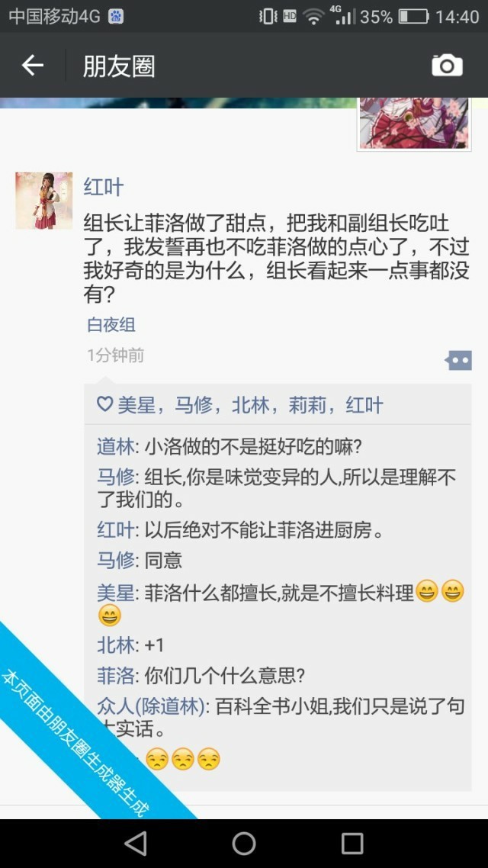Tap Android recent apps square button
Image resolution: width=488 pixels, height=868 pixels.
[x=352, y=844]
